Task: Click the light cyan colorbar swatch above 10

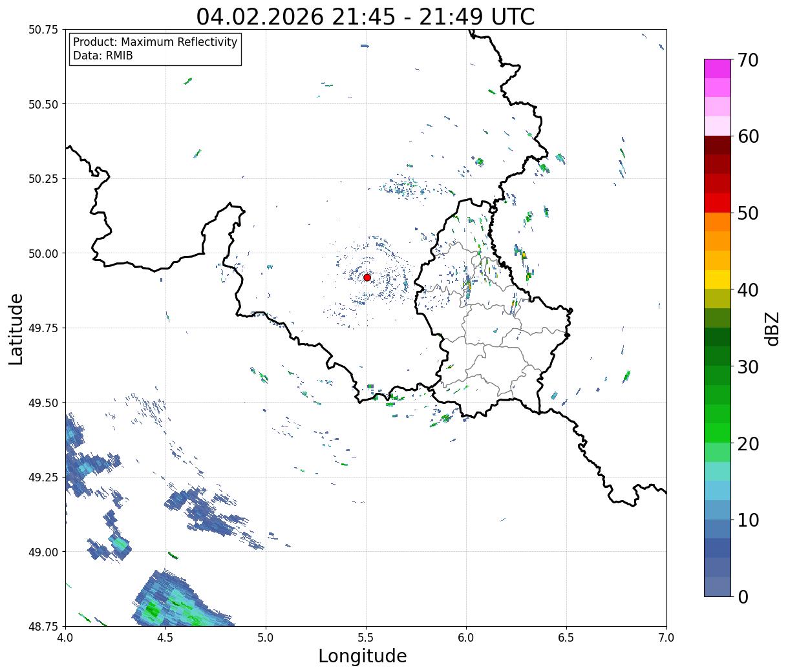Action: [x=717, y=490]
